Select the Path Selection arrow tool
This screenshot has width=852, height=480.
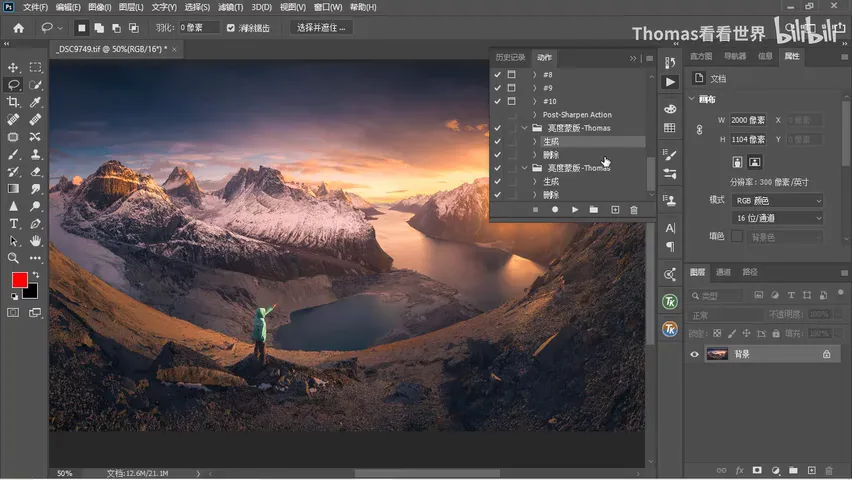13,241
